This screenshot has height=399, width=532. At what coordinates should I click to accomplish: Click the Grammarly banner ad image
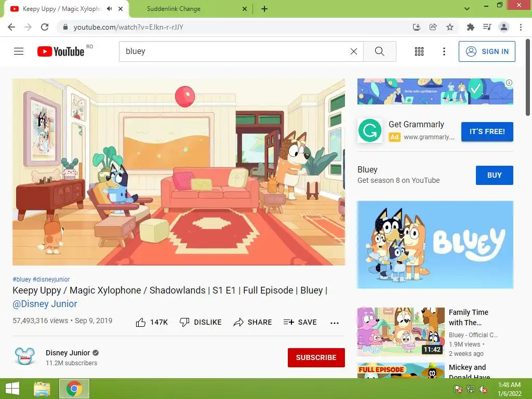435,91
